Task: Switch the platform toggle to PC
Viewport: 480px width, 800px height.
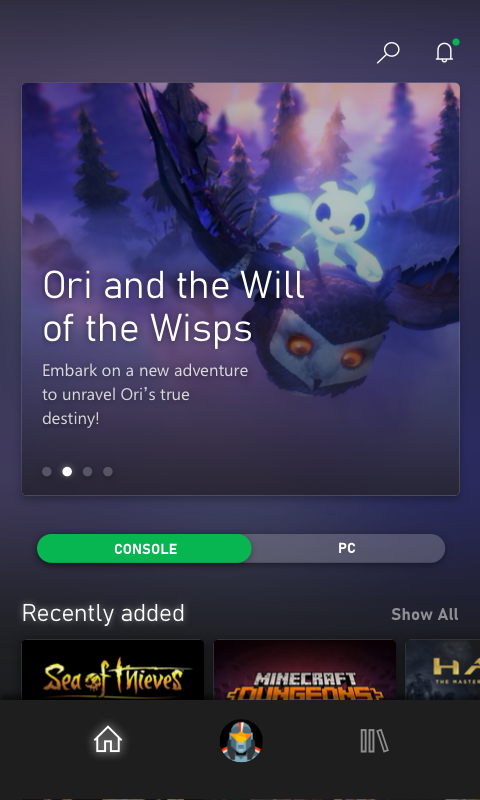Action: tap(347, 548)
